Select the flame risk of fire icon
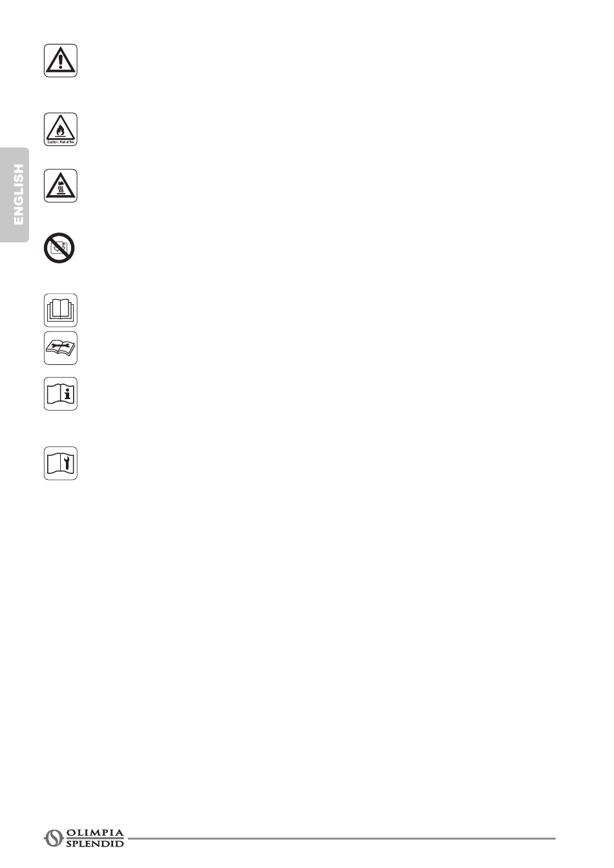 (61, 129)
